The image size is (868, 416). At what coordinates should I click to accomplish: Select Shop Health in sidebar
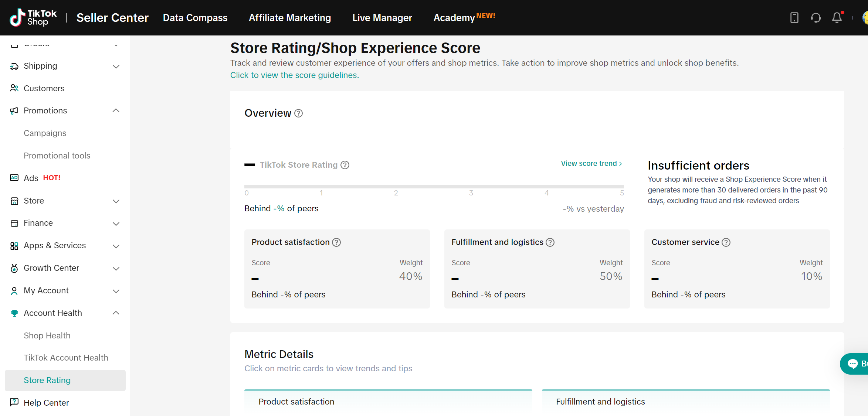[47, 335]
